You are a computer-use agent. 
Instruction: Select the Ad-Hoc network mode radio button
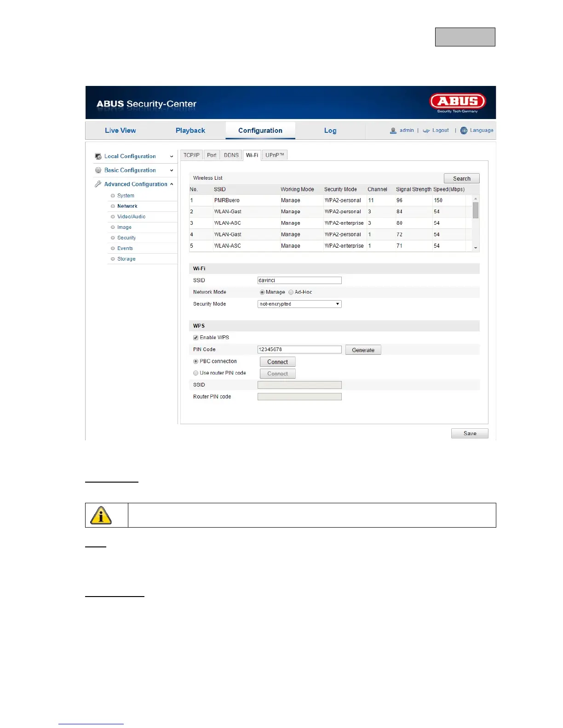pos(291,292)
